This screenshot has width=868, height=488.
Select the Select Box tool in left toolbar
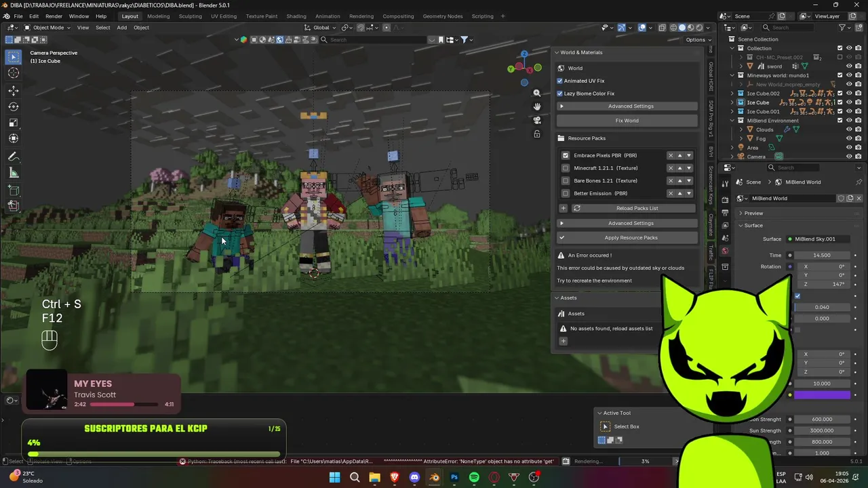14,58
